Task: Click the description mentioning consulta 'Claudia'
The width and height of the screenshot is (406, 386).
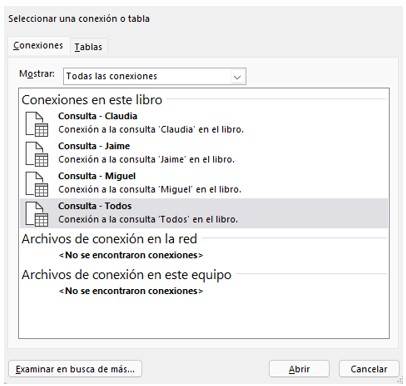Action: point(151,130)
